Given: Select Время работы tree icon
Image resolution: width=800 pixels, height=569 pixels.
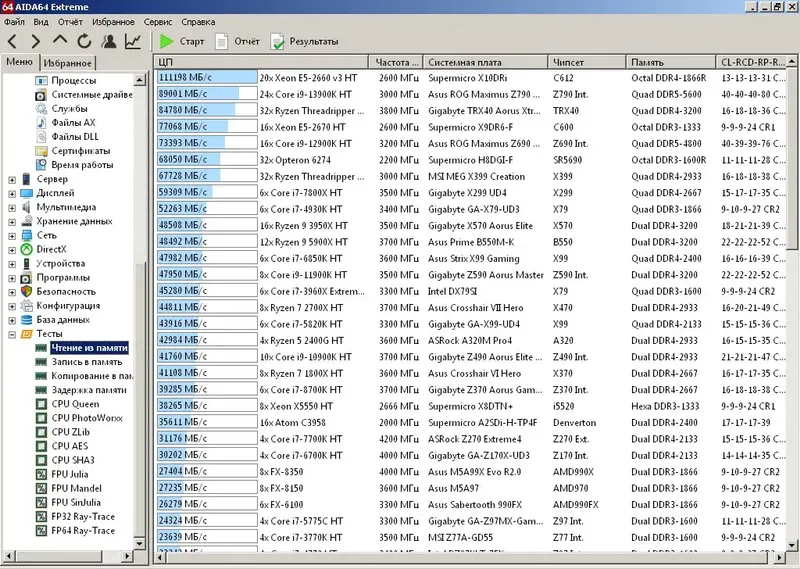Looking at the screenshot, I should (41, 165).
